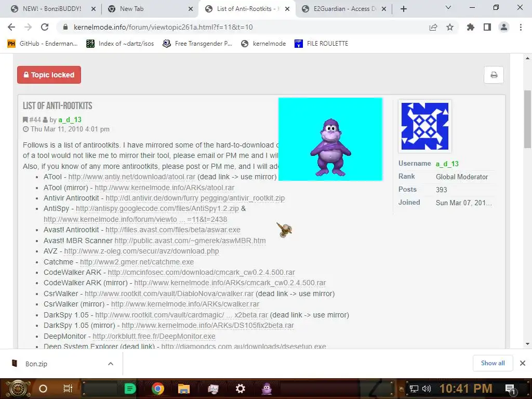Click the Topic locked button
The height and width of the screenshot is (399, 532).
click(49, 75)
